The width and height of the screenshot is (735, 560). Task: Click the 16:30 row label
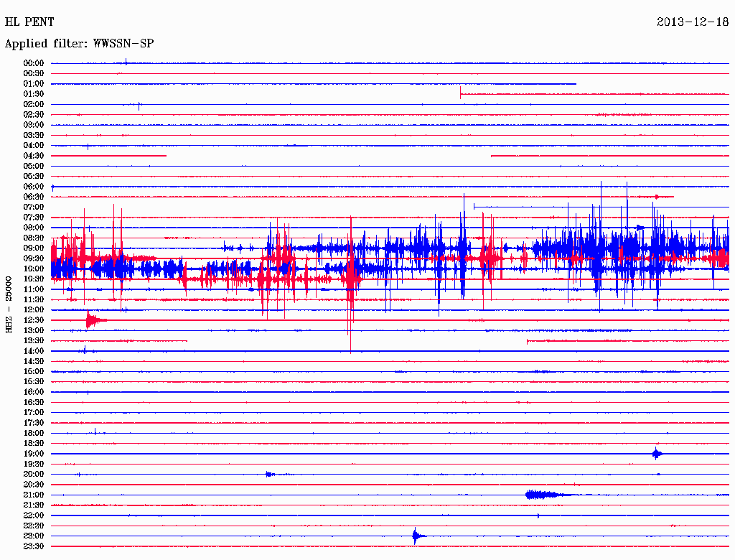pos(34,403)
